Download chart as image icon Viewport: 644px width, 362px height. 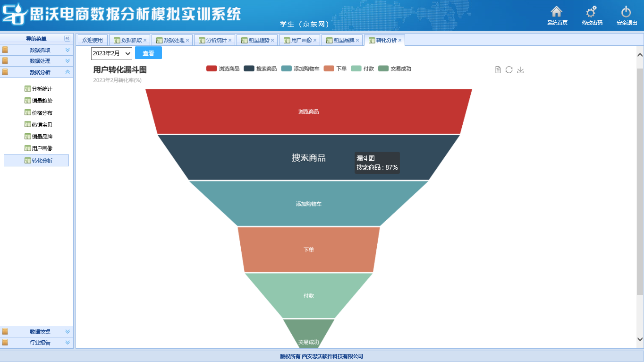pyautogui.click(x=520, y=70)
